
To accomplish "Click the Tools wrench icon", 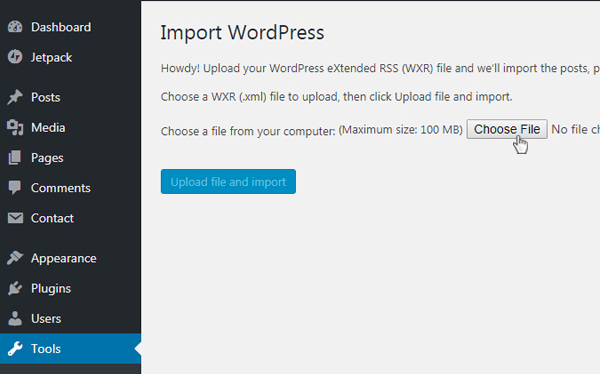I will click(x=15, y=349).
